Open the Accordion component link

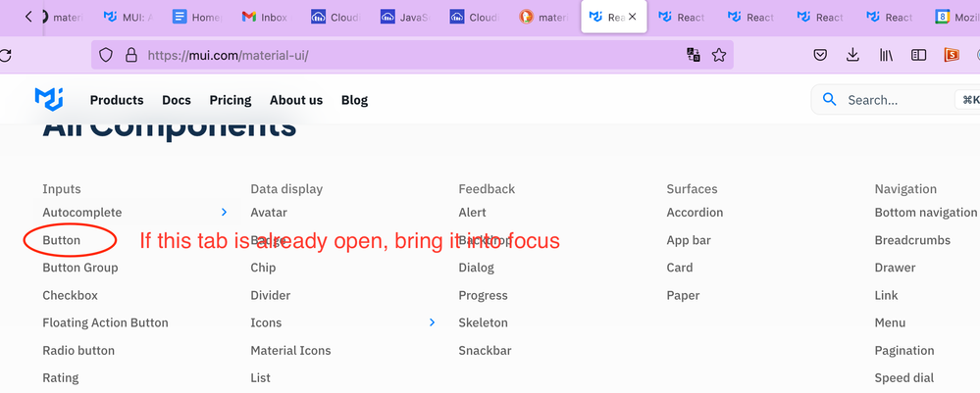(695, 213)
